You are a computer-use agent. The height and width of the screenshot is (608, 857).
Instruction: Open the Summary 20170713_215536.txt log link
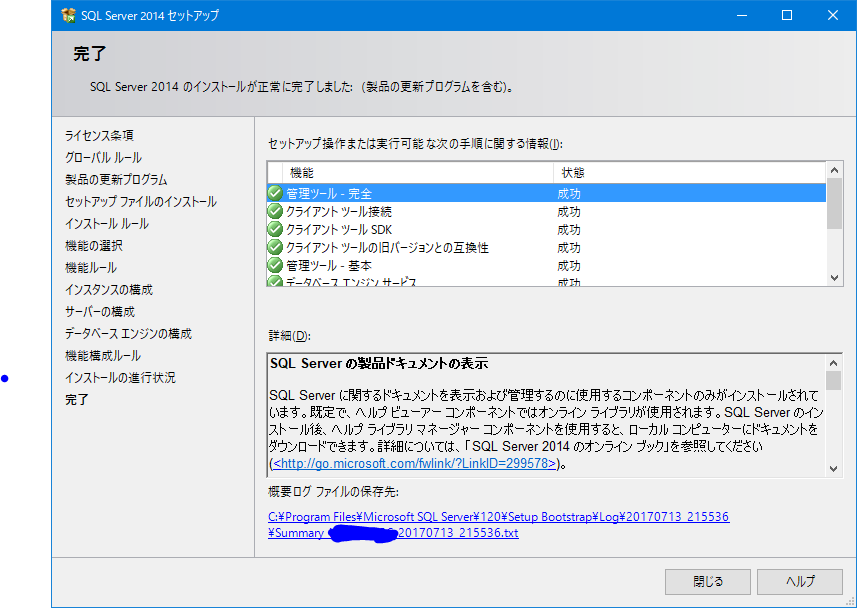(393, 533)
